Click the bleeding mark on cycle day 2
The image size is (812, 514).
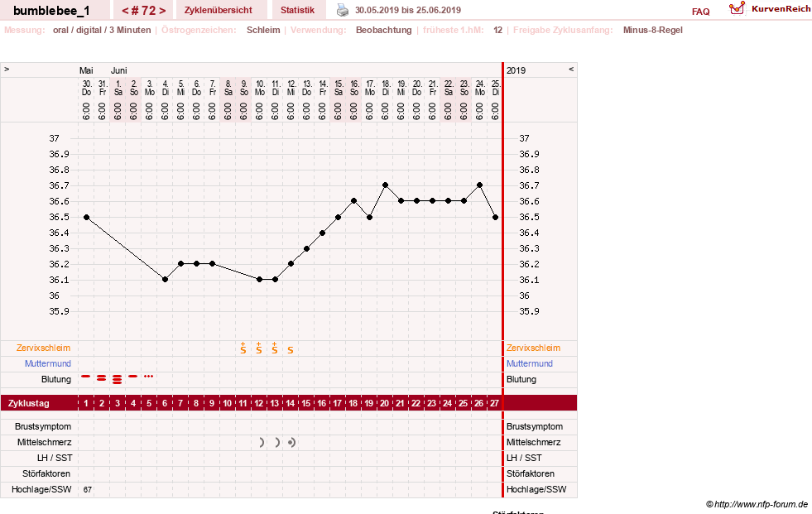(102, 378)
